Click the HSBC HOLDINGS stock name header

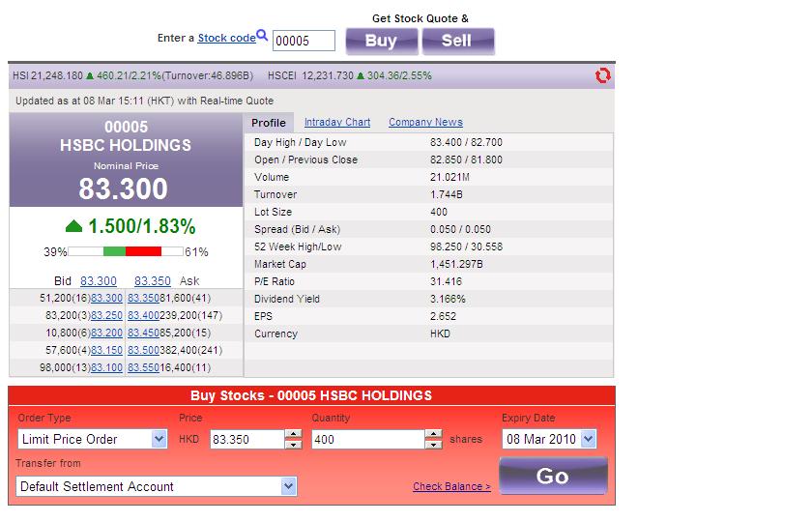(126, 146)
